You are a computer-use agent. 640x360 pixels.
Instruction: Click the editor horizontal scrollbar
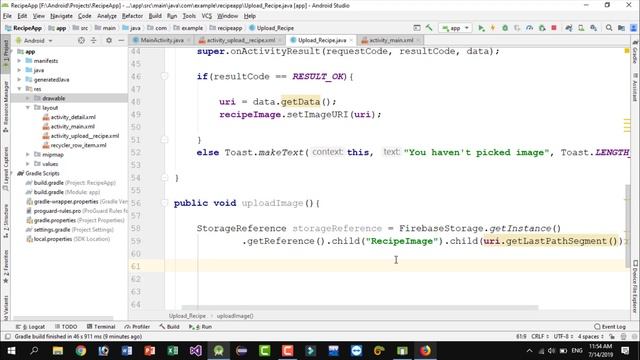[360, 308]
